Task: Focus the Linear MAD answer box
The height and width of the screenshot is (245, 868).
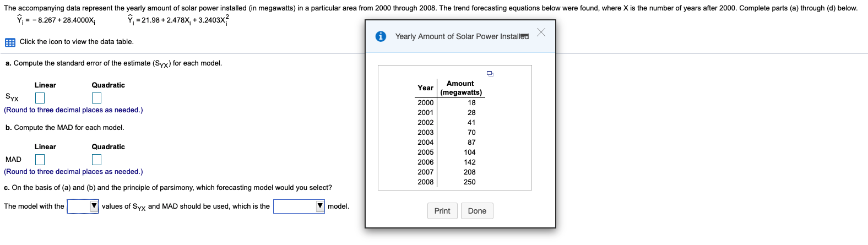Action: click(40, 160)
